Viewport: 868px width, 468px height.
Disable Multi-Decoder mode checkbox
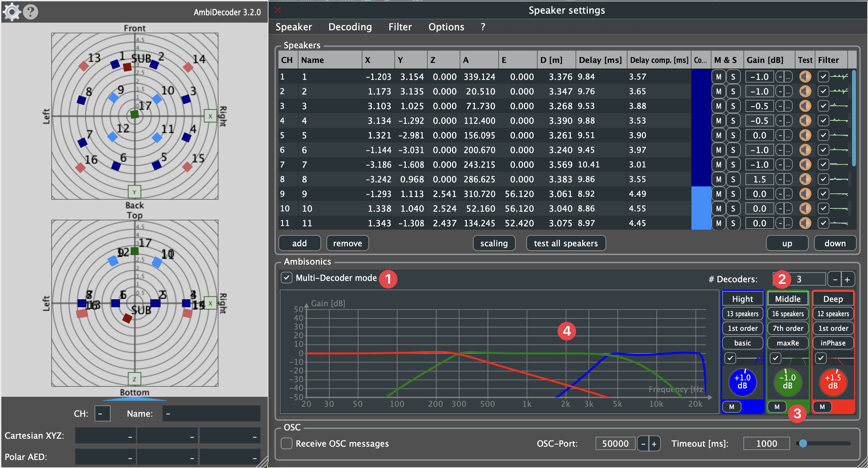[286, 278]
